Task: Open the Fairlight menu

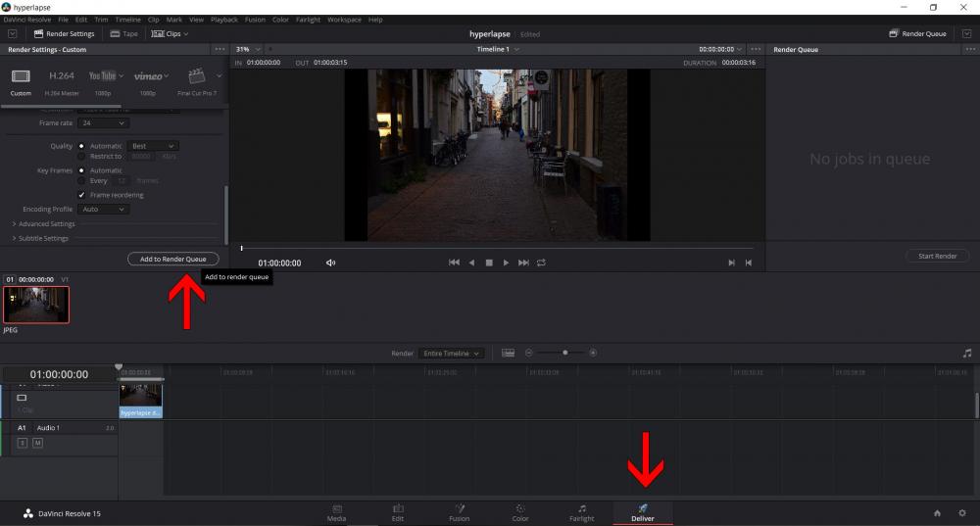Action: (308, 20)
